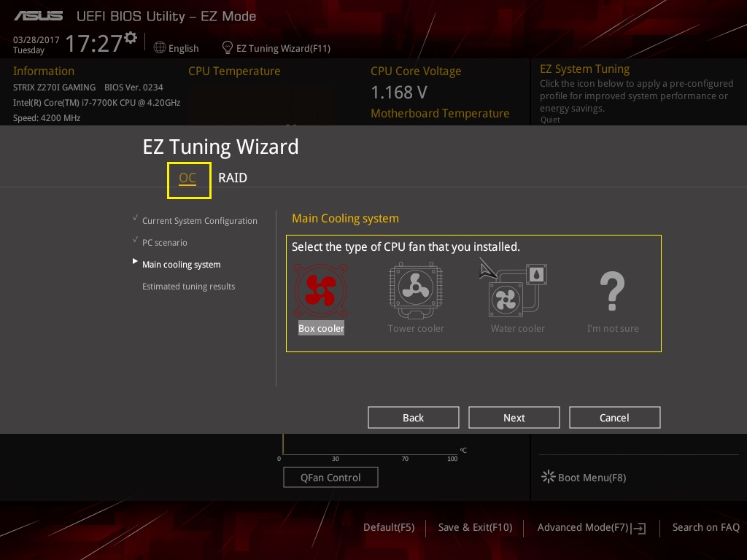Image resolution: width=747 pixels, height=560 pixels.
Task: Choose the Tower cooler icon
Action: (416, 290)
